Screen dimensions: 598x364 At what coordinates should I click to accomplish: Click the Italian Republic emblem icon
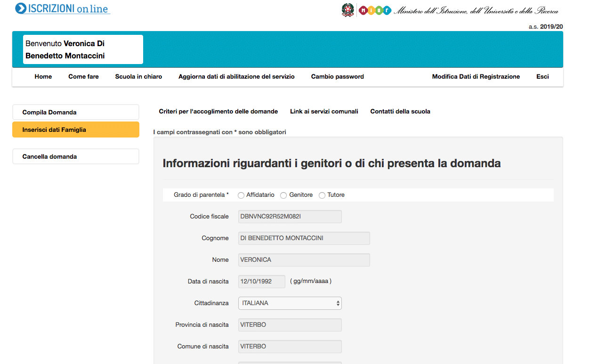pyautogui.click(x=348, y=10)
